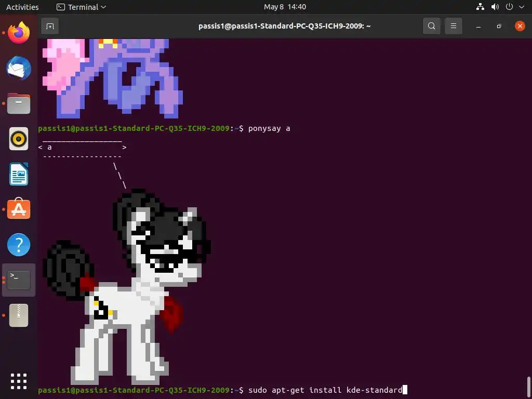Launch LibreOffice Writer from the dock

coord(19,174)
